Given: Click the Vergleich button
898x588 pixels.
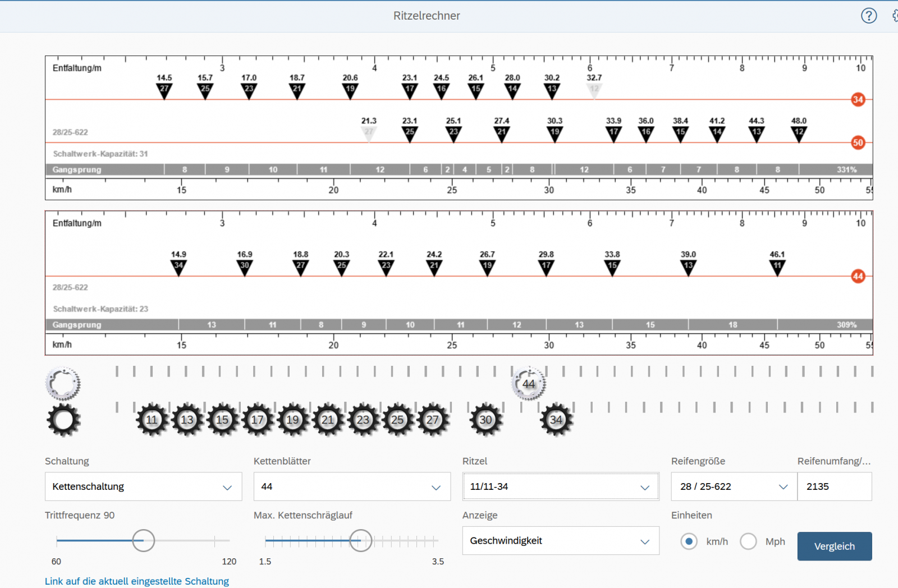Looking at the screenshot, I should [835, 546].
